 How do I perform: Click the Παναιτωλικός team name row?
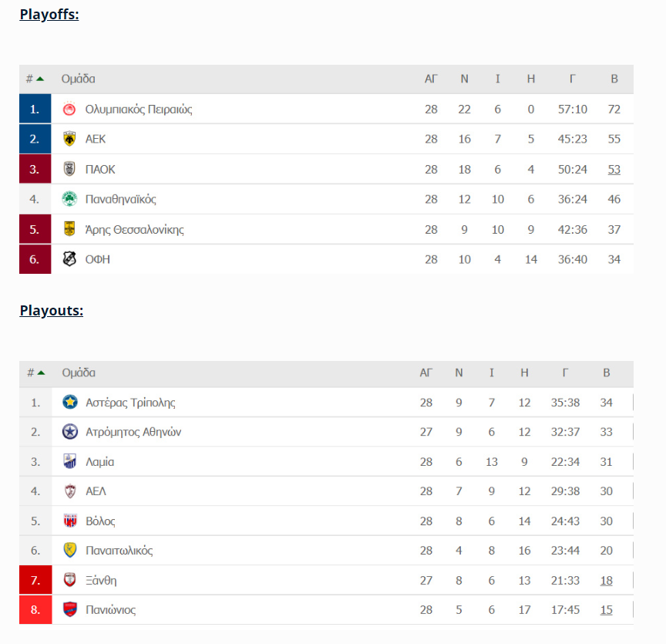click(119, 551)
